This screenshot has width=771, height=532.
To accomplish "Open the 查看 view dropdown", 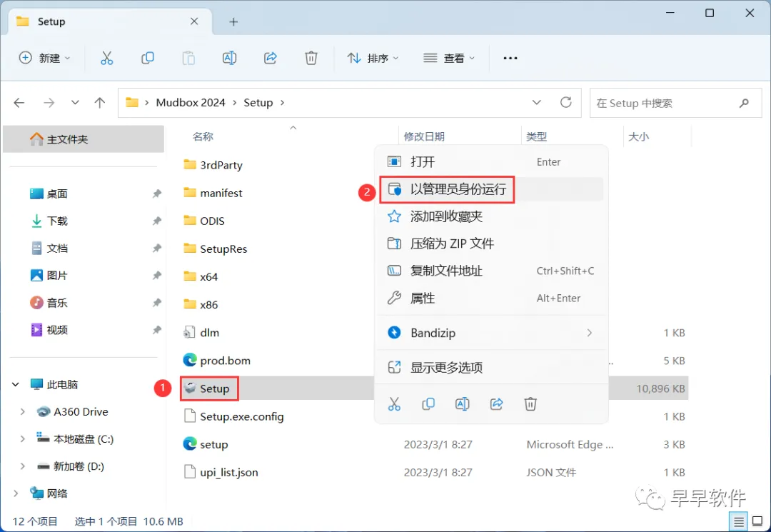I will tap(450, 58).
